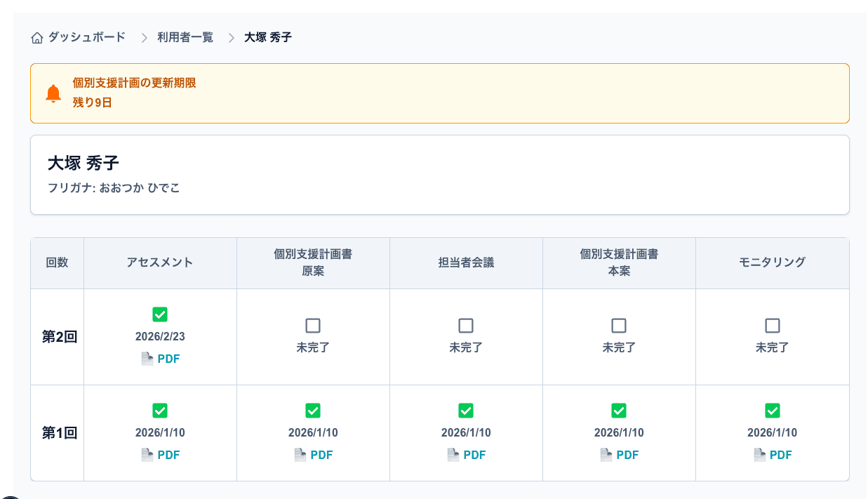This screenshot has height=499, width=868.
Task: Click the 個別支援計画の更新期限 alert text
Action: click(x=134, y=83)
